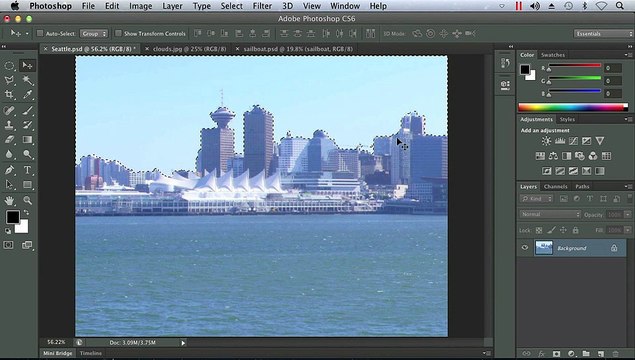Switch to the Channels panel tab
The height and width of the screenshot is (360, 635).
555,187
